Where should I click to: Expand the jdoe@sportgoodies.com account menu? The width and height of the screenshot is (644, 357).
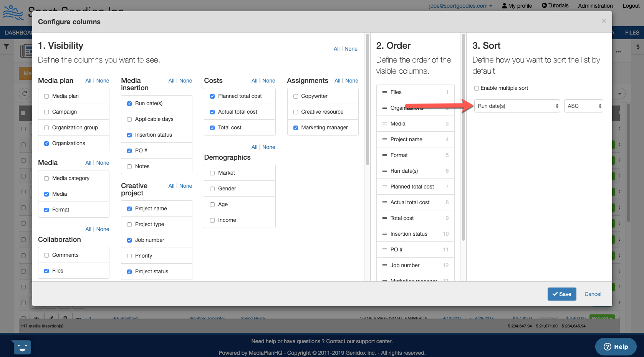point(460,6)
